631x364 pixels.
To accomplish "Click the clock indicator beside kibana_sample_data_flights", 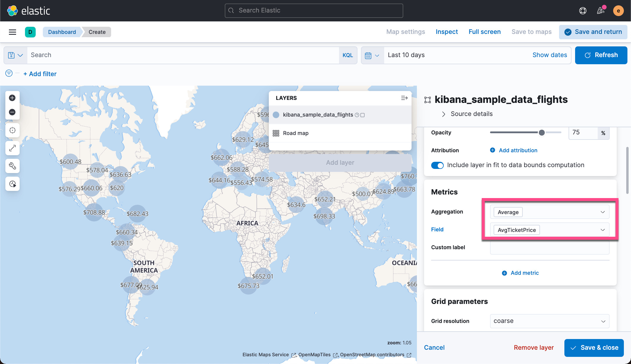I will [357, 115].
